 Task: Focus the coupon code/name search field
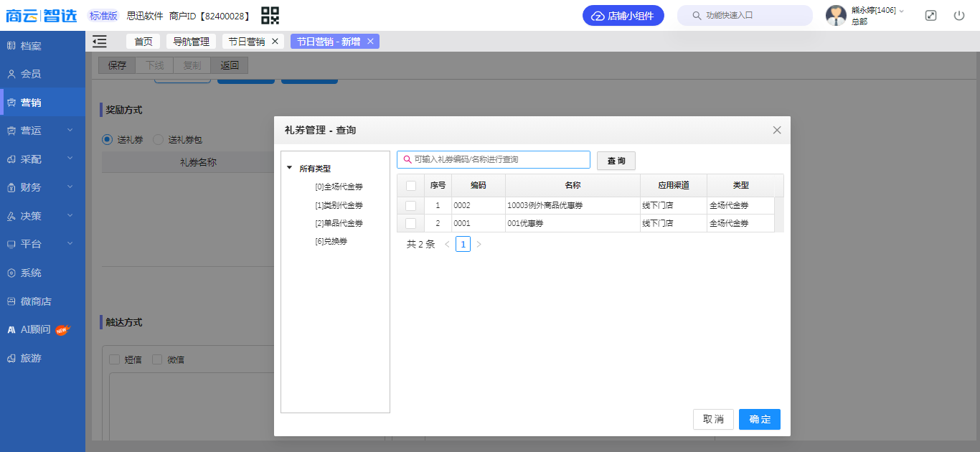click(494, 159)
